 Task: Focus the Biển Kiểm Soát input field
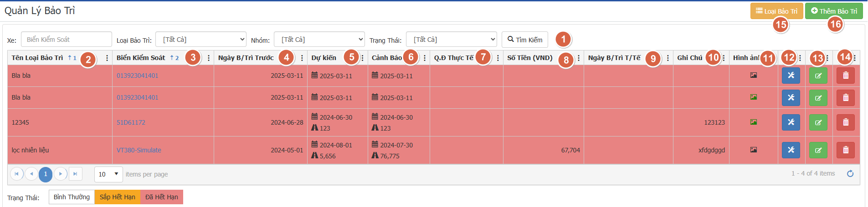click(66, 40)
